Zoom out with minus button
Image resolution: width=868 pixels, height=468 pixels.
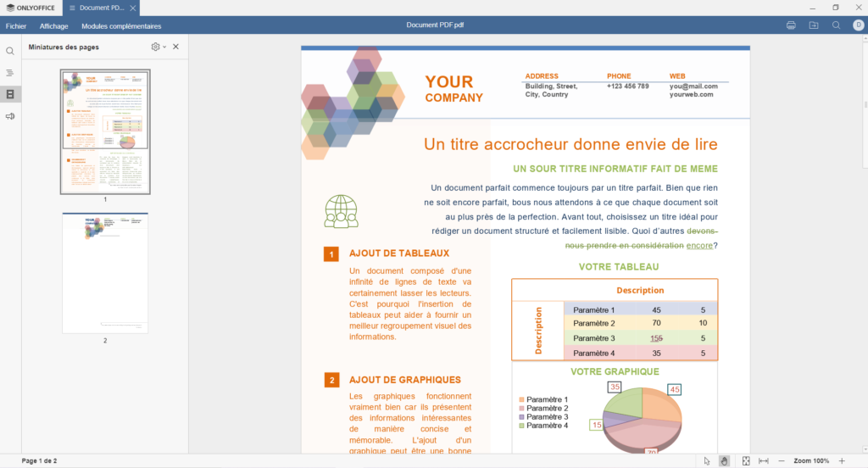tap(782, 461)
